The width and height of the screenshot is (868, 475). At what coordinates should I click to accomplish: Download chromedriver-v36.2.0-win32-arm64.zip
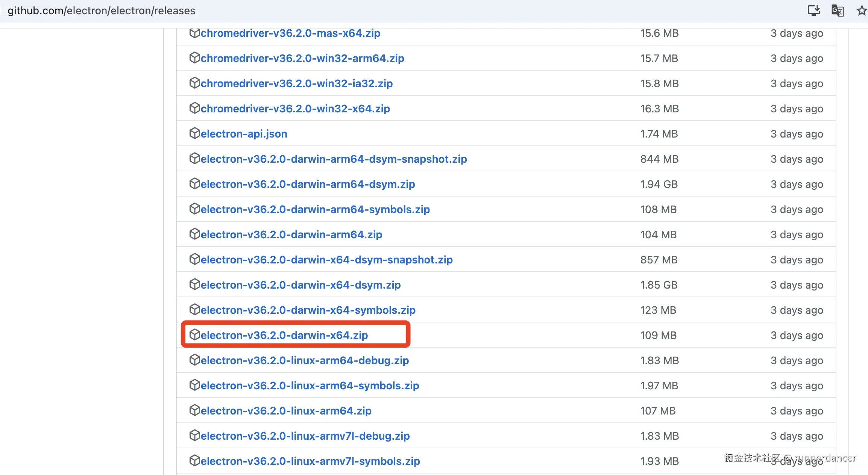(x=302, y=58)
